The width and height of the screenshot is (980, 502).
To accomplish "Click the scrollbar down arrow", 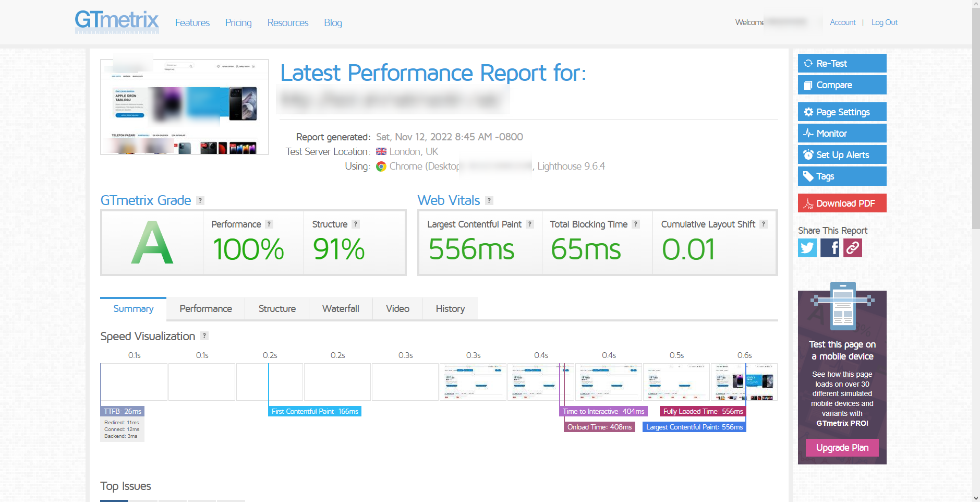I will pos(976,498).
